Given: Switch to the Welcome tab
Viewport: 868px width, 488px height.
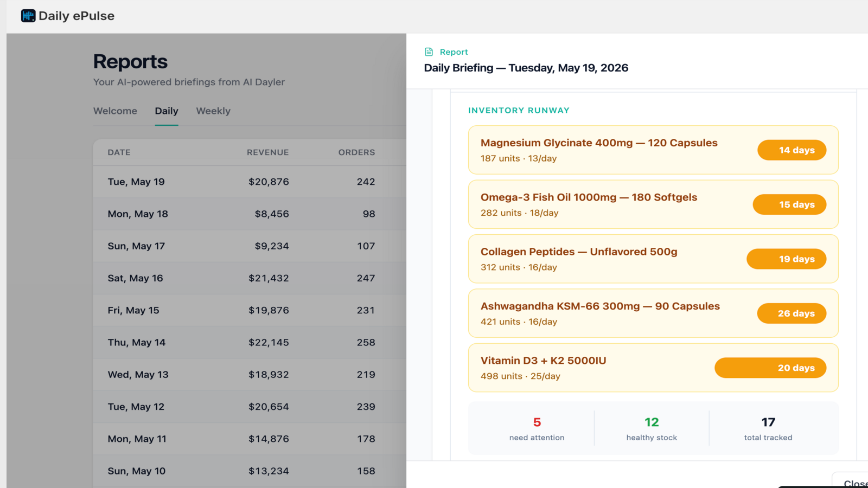Looking at the screenshot, I should (115, 111).
